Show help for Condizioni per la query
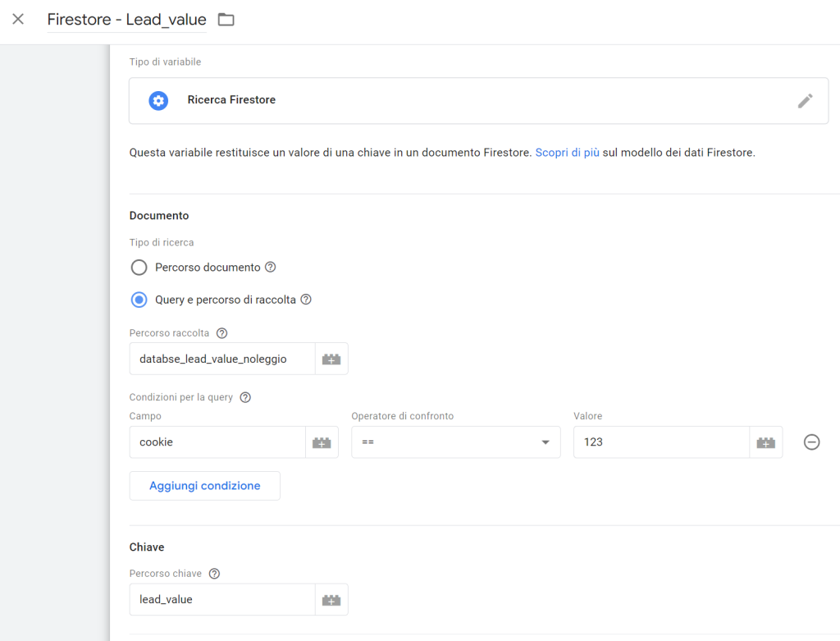 coord(245,398)
